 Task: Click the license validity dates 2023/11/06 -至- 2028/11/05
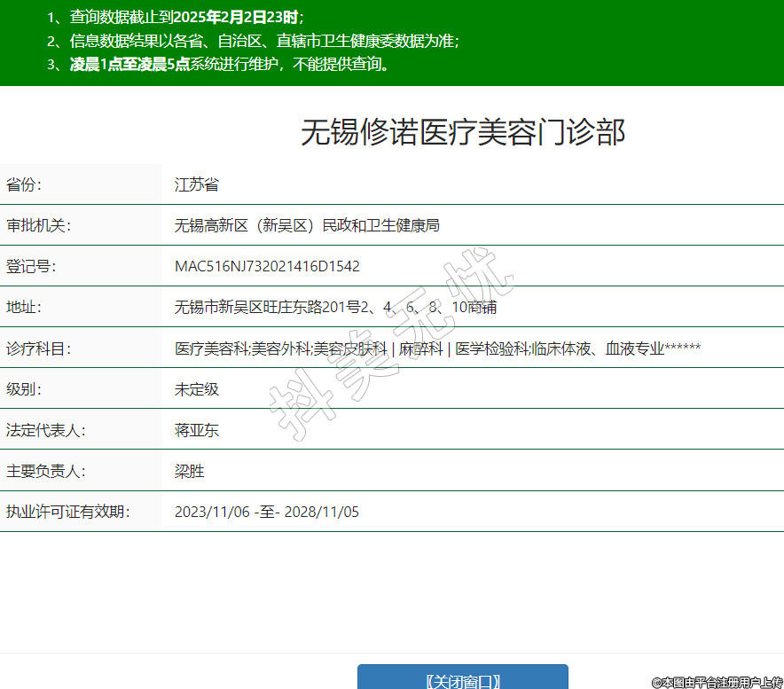pyautogui.click(x=267, y=512)
